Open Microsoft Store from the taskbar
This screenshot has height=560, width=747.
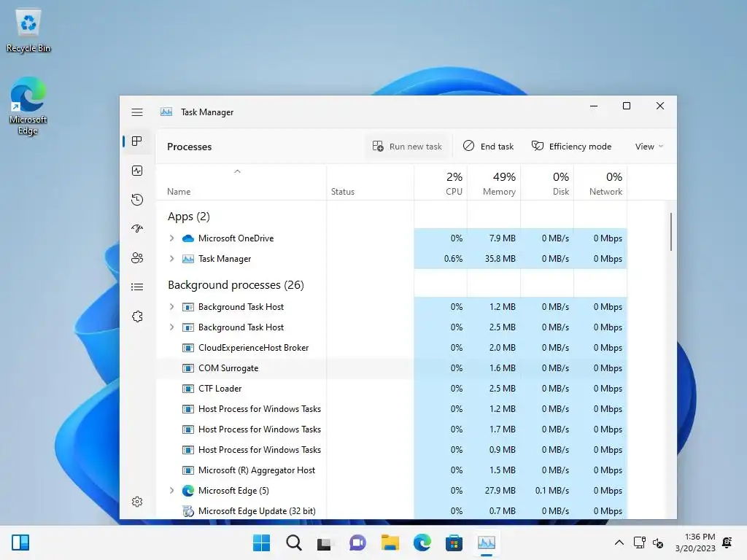point(454,542)
